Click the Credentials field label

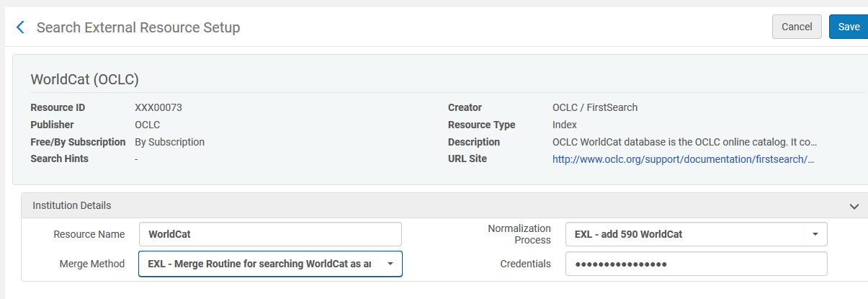(525, 264)
